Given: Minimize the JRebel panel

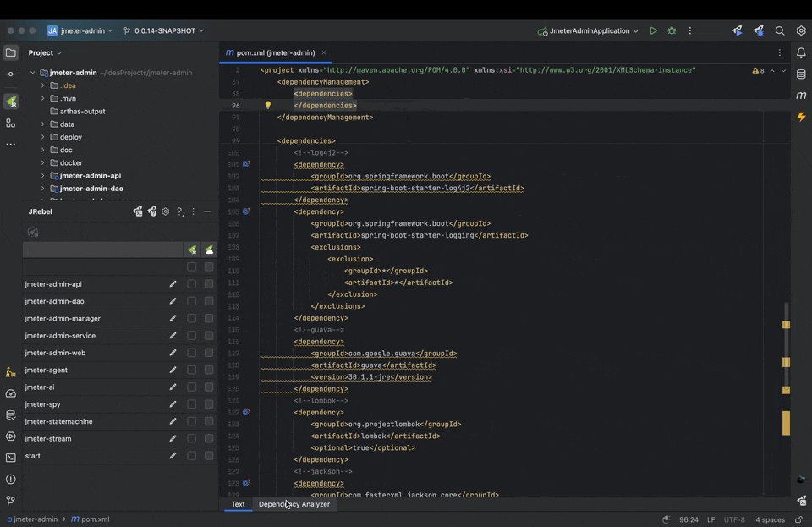Looking at the screenshot, I should (x=207, y=211).
